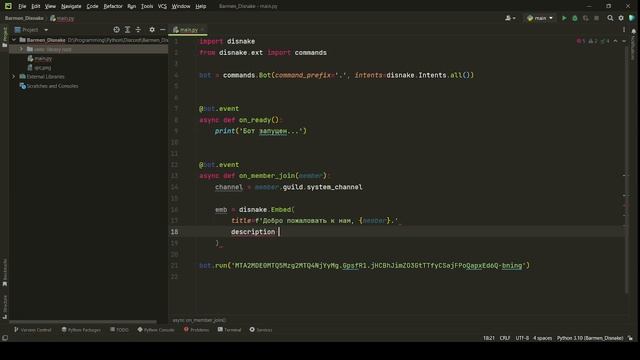Image resolution: width=640 pixels, height=360 pixels.
Task: Change CRLF line separator in status bar
Action: (x=505, y=338)
